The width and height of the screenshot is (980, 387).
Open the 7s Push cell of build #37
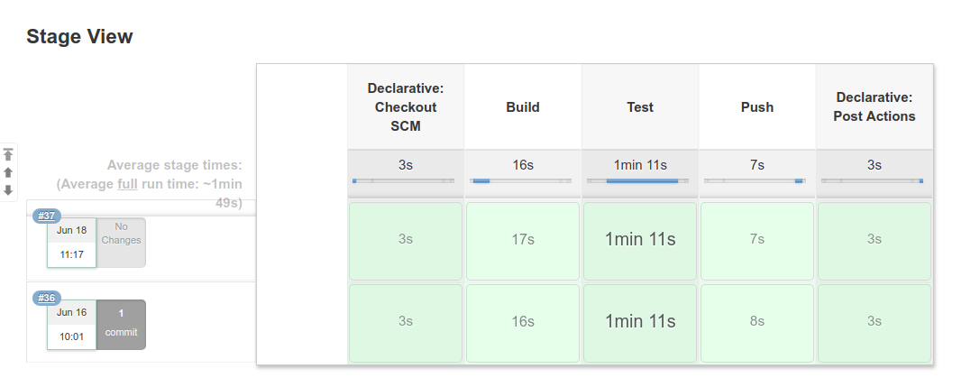point(757,242)
